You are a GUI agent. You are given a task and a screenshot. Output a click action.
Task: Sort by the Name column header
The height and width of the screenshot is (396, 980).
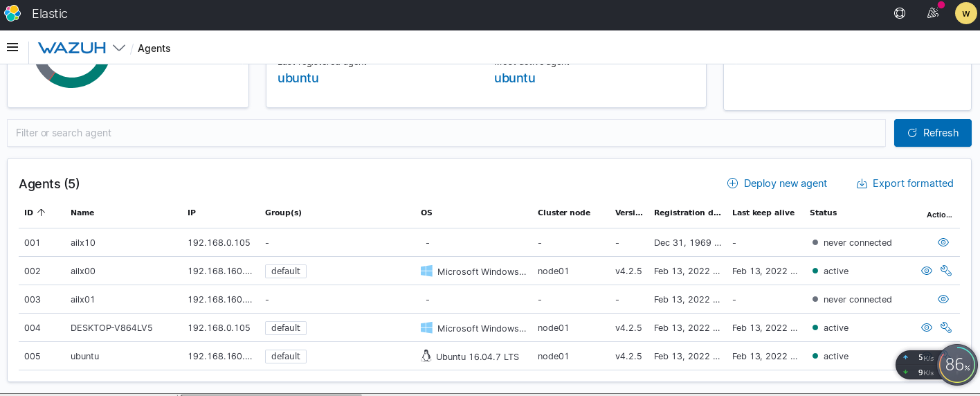coord(82,213)
